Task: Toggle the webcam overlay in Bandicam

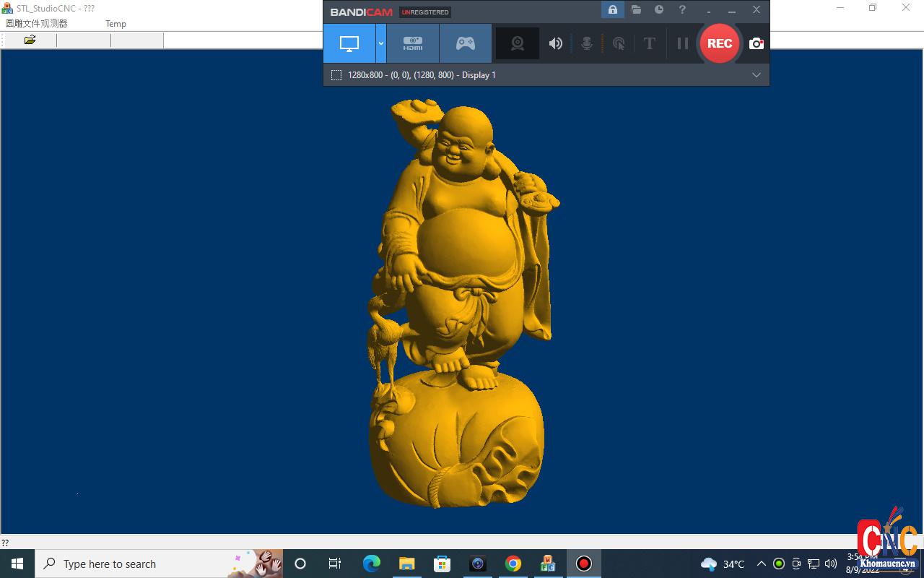Action: (518, 43)
